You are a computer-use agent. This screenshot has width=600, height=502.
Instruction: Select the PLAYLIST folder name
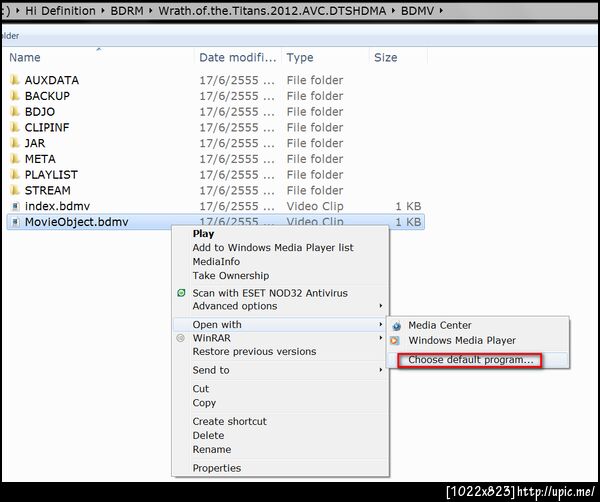(x=51, y=174)
